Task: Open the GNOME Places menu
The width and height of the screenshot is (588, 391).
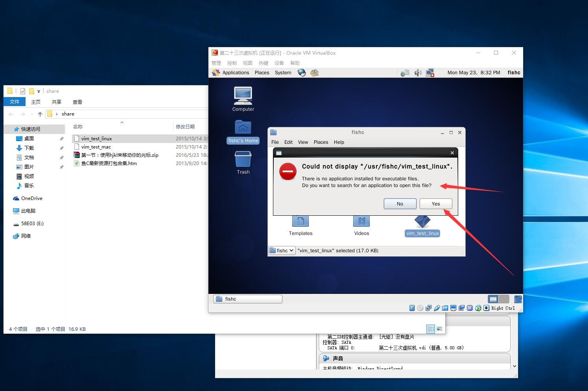Action: click(262, 73)
